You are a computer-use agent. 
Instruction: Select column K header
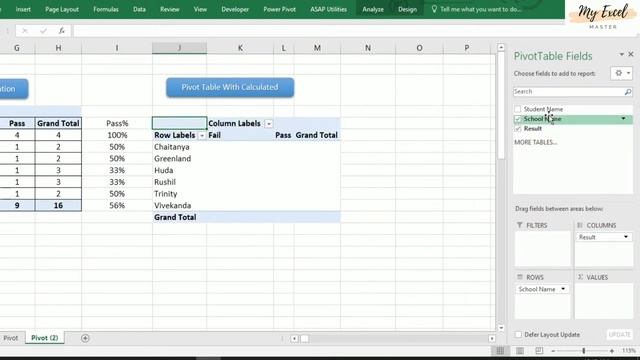[240, 48]
